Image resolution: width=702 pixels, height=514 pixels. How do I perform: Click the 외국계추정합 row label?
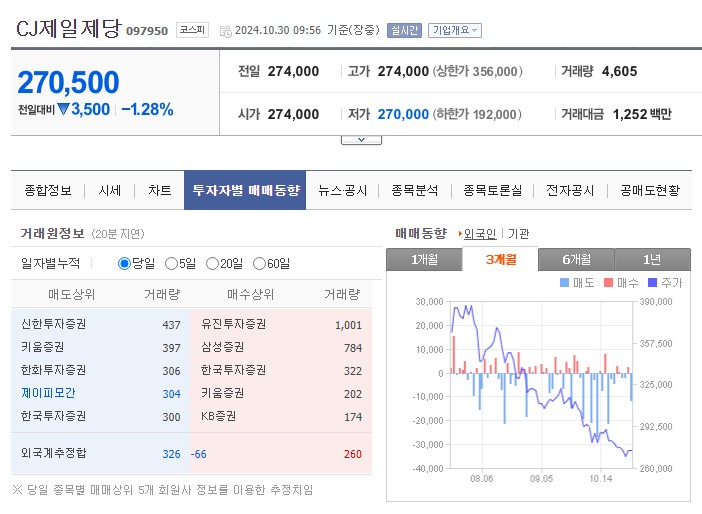coord(53,453)
